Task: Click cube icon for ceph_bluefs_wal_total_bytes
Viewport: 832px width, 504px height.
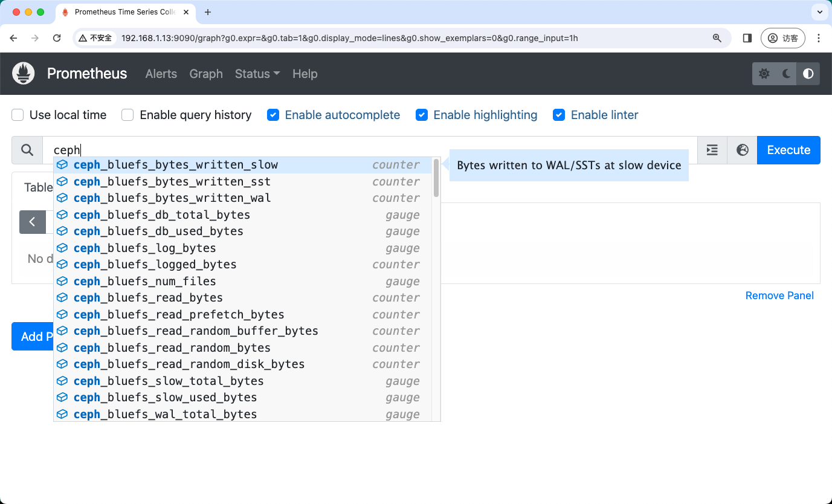Action: 62,415
